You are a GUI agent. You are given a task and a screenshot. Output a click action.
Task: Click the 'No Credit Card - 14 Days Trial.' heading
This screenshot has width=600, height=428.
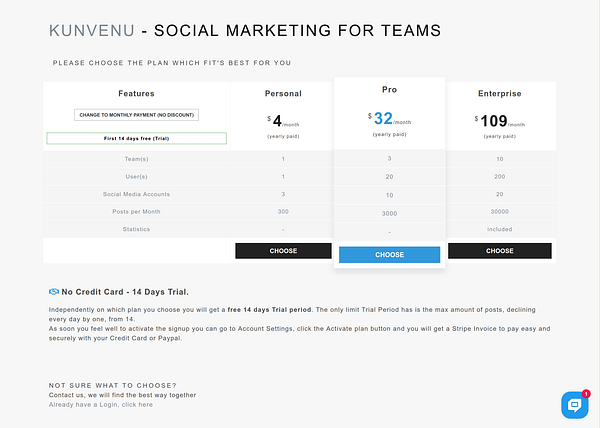point(125,292)
